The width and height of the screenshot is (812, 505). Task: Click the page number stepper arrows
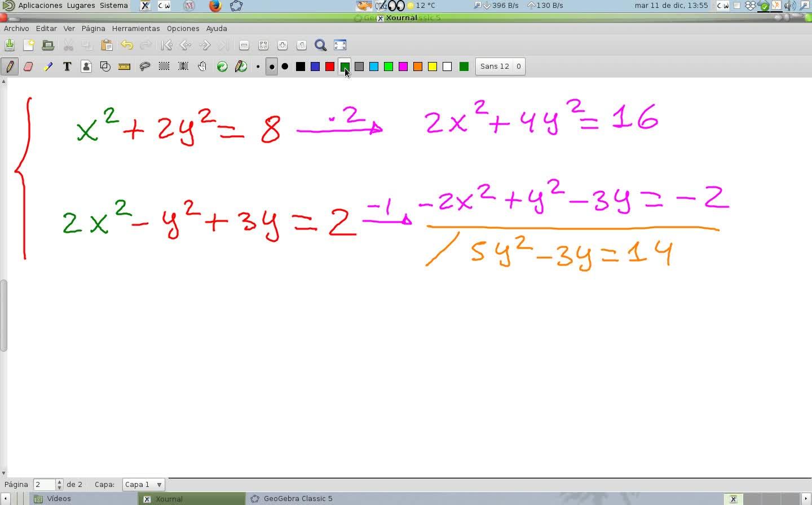59,485
